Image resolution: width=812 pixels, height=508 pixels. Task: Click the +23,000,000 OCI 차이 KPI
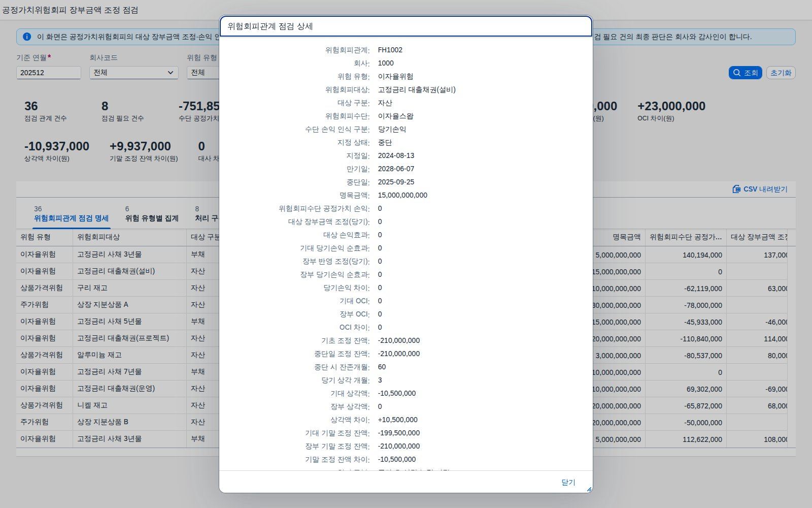tap(671, 111)
